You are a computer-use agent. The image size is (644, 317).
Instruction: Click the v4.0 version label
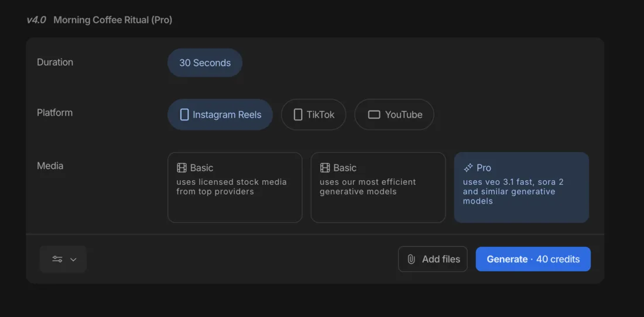36,20
